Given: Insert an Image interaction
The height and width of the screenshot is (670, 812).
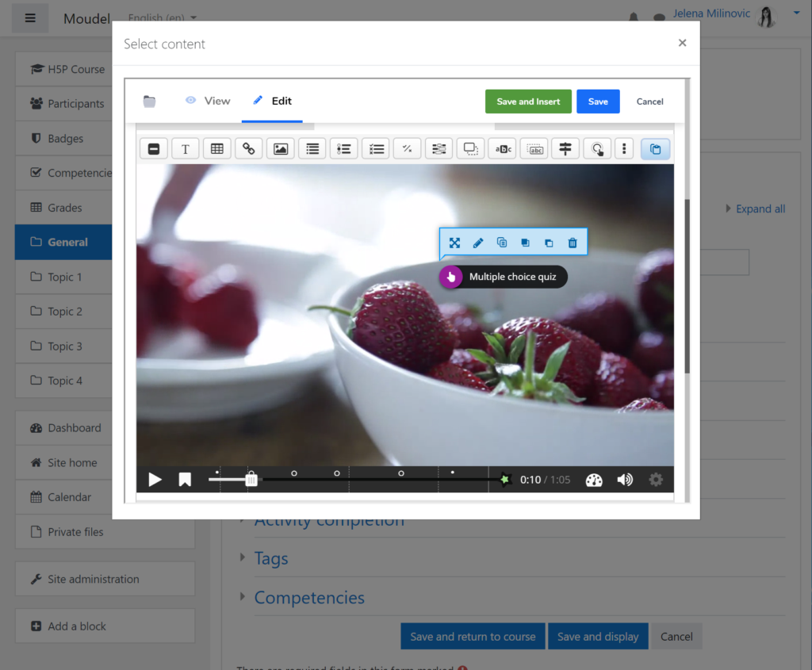Looking at the screenshot, I should 280,149.
